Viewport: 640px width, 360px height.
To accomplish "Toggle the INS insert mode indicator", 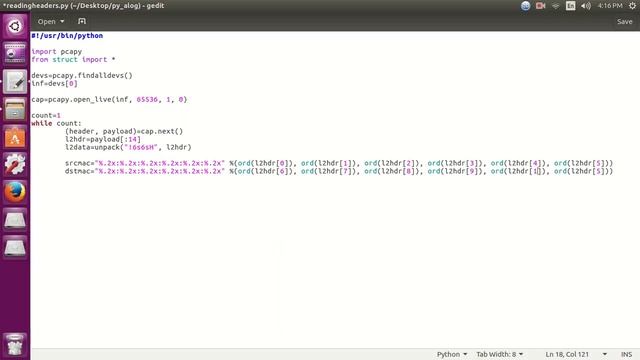I will [x=627, y=354].
